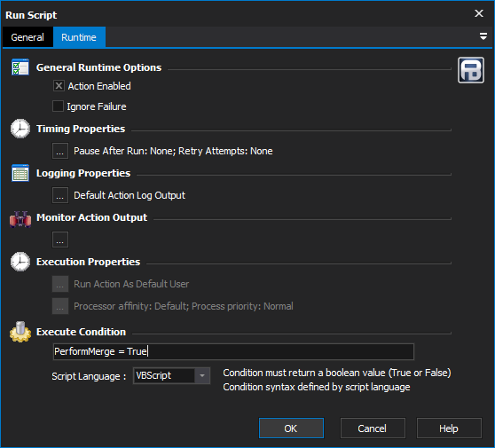This screenshot has height=448, width=495.
Task: Open the tab list menu icon
Action: pos(483,36)
